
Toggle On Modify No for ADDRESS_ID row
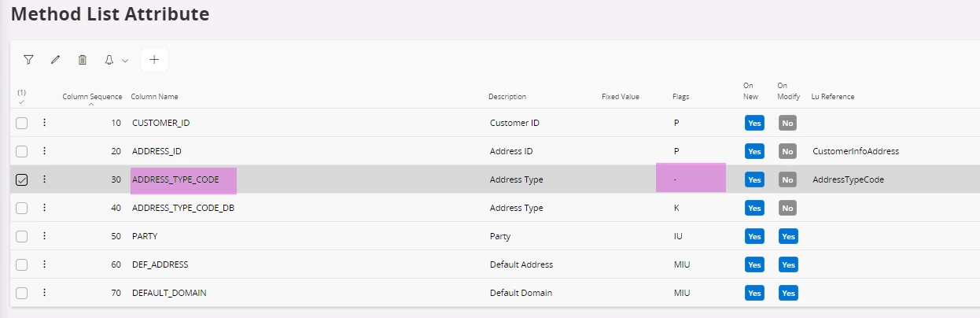pyautogui.click(x=788, y=151)
